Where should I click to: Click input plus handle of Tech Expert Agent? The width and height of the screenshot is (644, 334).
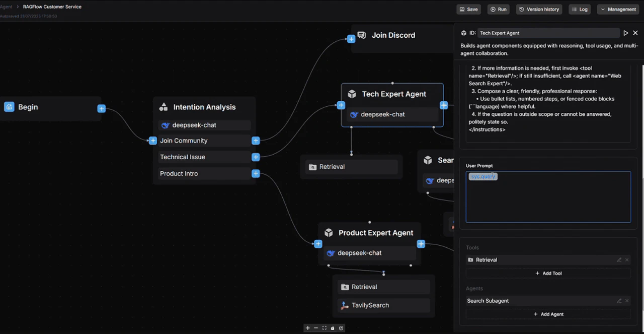click(x=341, y=105)
